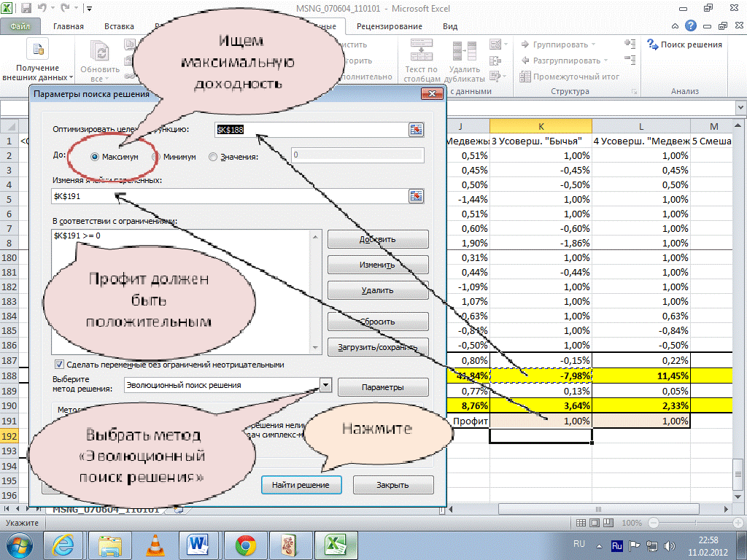Select the Значения radio button
747x560 pixels.
click(213, 157)
